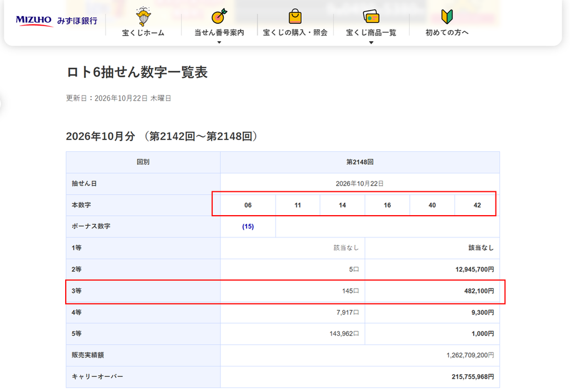Click the 2026年10月分 section heading
Viewport: 570px width, 392px height.
click(162, 136)
